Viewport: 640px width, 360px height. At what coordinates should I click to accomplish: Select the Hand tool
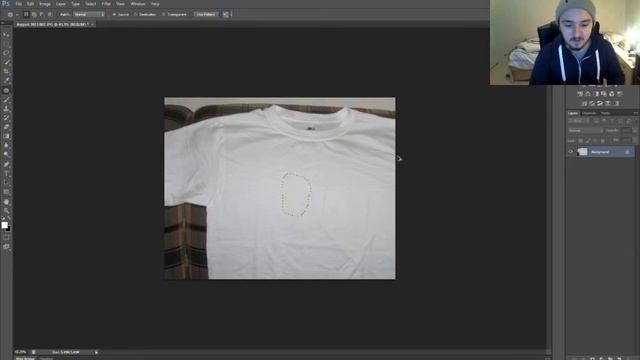[x=6, y=202]
